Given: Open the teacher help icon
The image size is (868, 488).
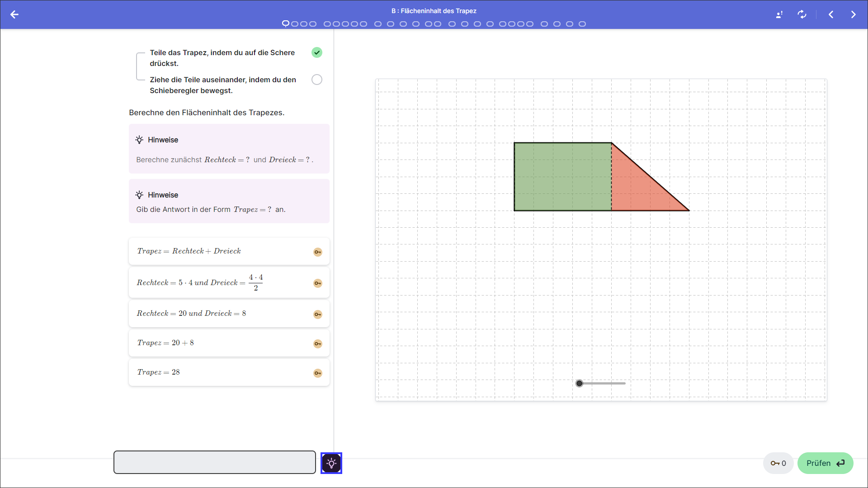Looking at the screenshot, I should (779, 14).
